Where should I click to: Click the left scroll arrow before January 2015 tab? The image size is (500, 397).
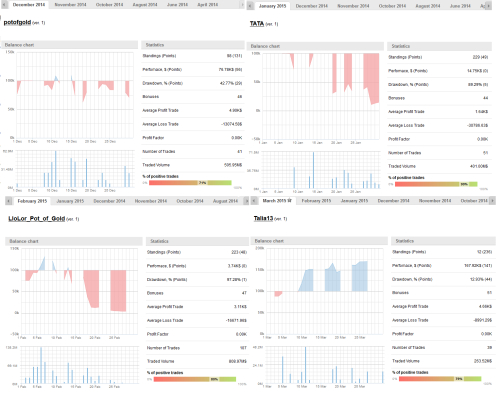[x=251, y=6]
